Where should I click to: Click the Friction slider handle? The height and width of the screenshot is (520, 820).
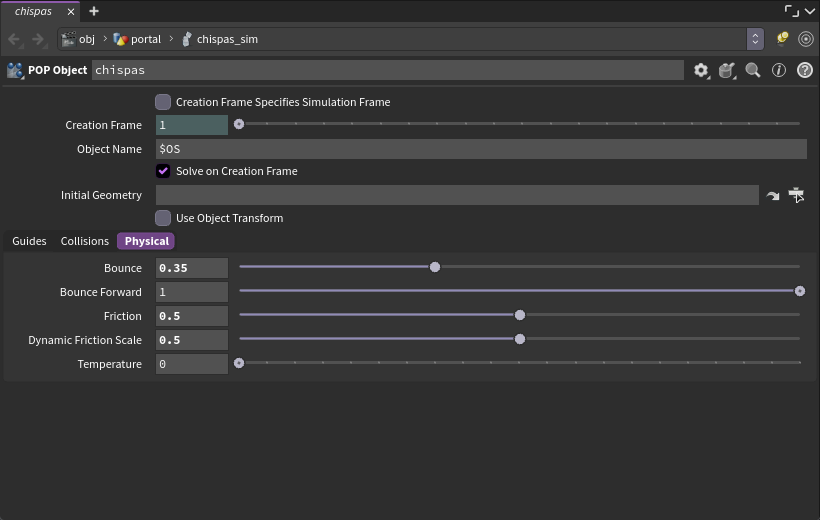(x=520, y=315)
